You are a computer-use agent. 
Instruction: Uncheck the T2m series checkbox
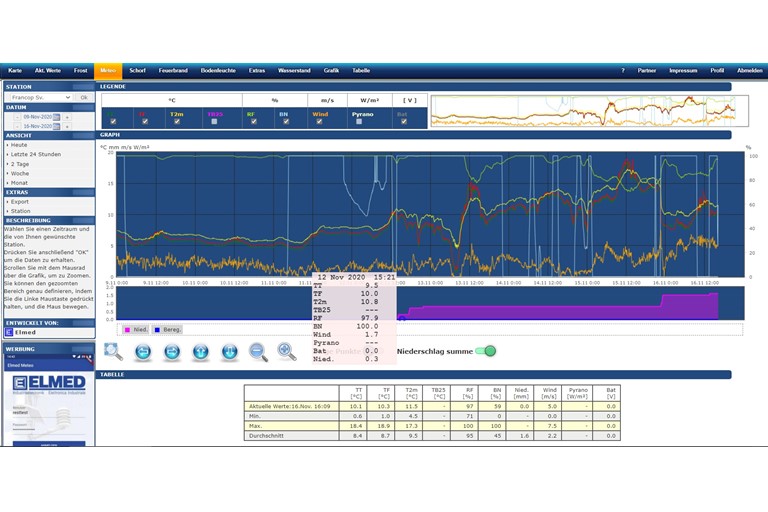[x=177, y=122]
